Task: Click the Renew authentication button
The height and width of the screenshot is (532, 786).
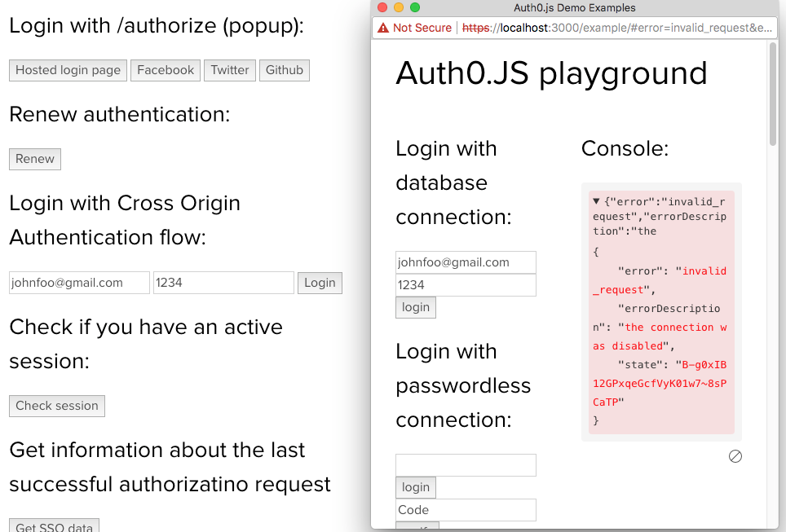Action: tap(35, 159)
